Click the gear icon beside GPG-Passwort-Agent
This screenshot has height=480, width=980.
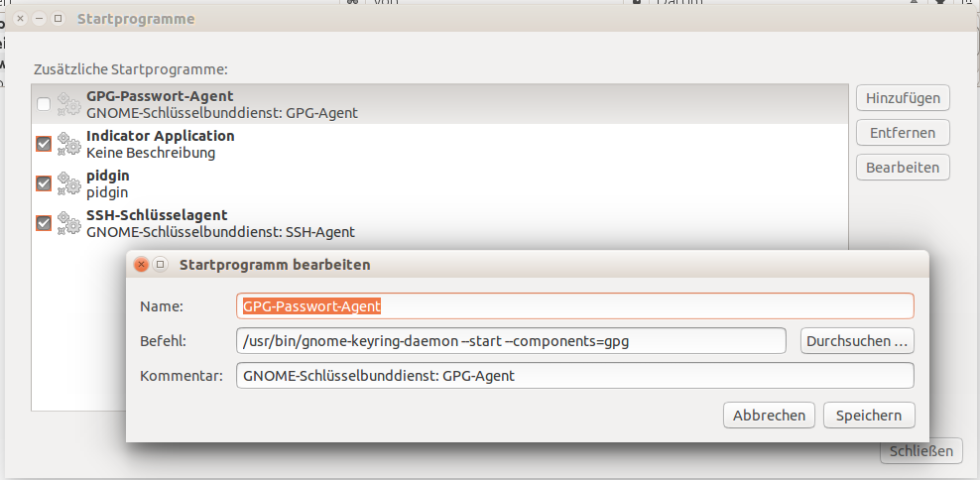[x=69, y=104]
